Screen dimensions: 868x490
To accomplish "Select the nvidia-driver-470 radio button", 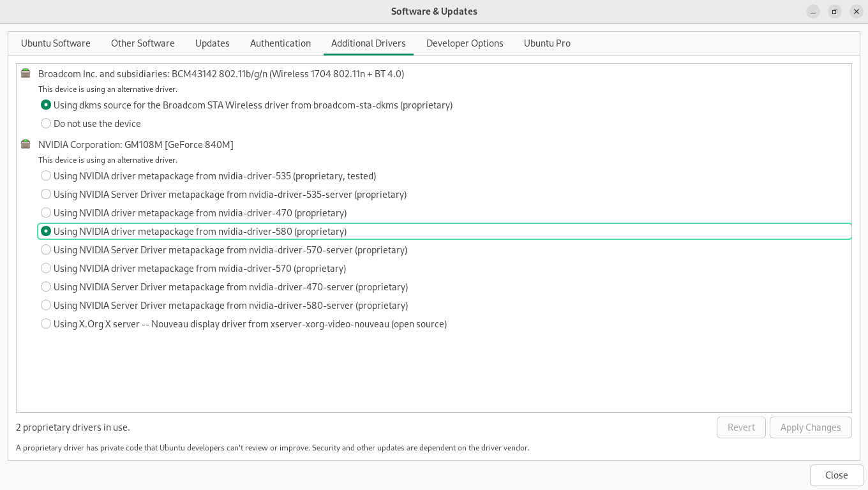I will click(x=46, y=213).
